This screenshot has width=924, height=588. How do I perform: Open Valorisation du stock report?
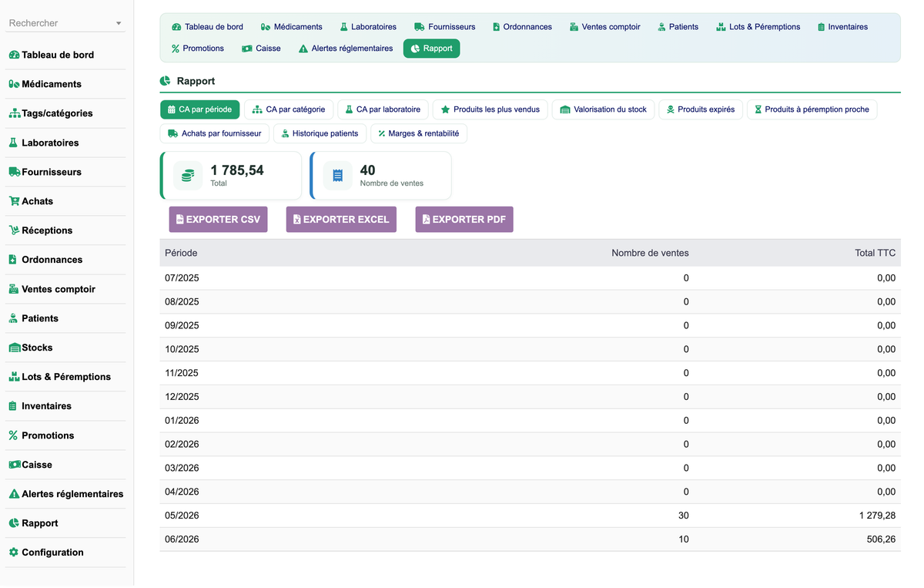(603, 109)
